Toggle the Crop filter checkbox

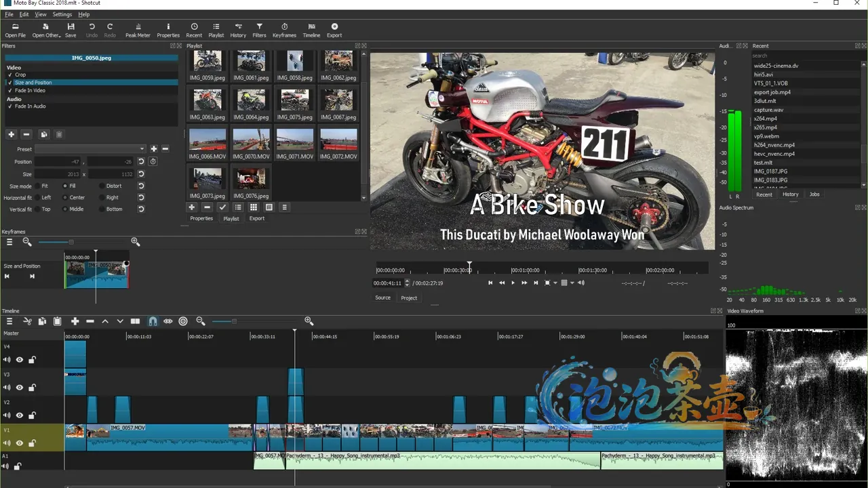10,75
